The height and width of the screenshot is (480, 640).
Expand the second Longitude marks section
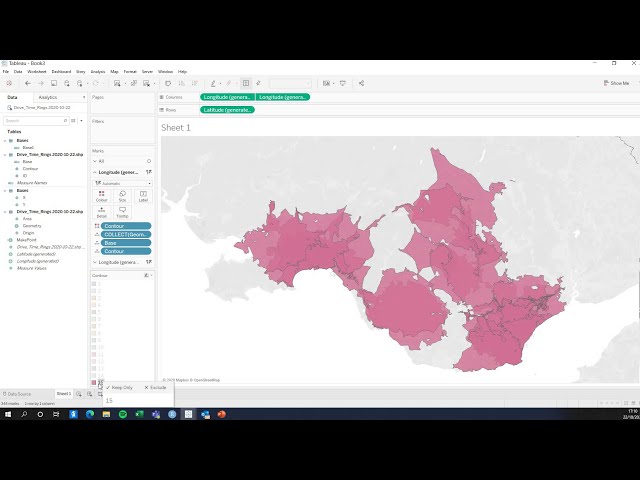pos(95,262)
